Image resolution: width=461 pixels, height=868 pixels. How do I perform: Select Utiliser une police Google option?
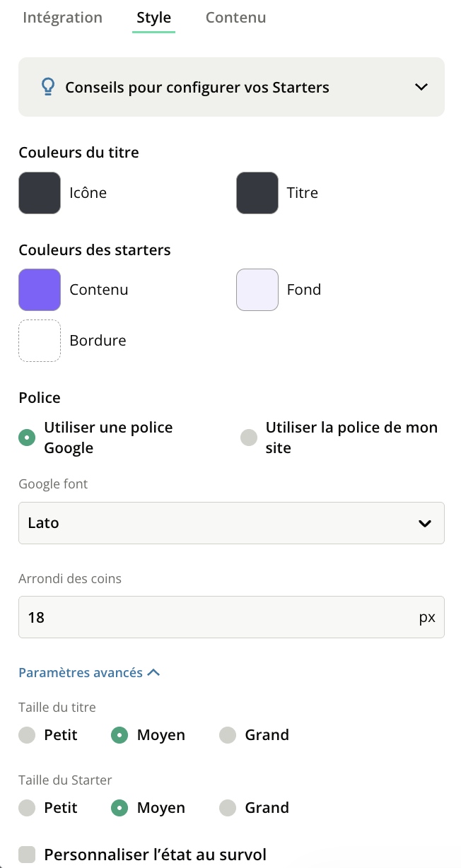click(x=27, y=438)
